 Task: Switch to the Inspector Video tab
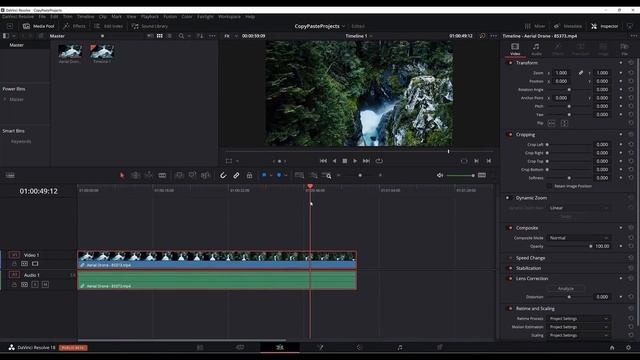pos(515,49)
